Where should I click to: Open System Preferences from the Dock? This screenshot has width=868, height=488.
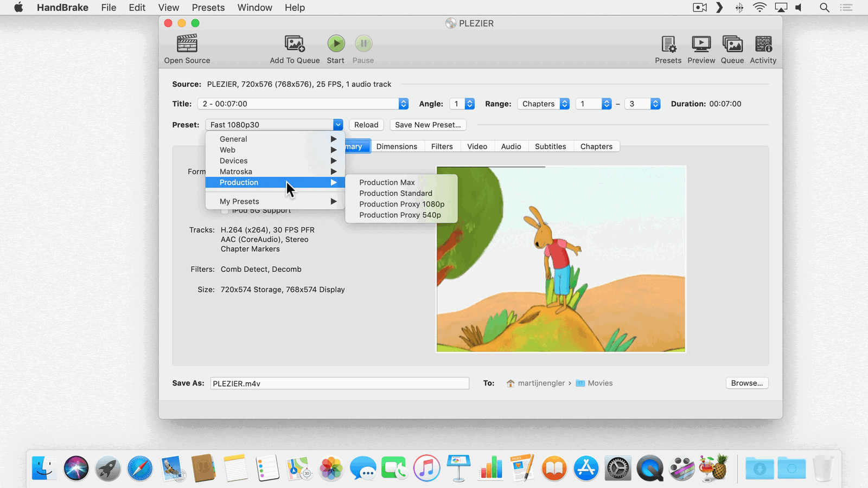[x=618, y=468]
